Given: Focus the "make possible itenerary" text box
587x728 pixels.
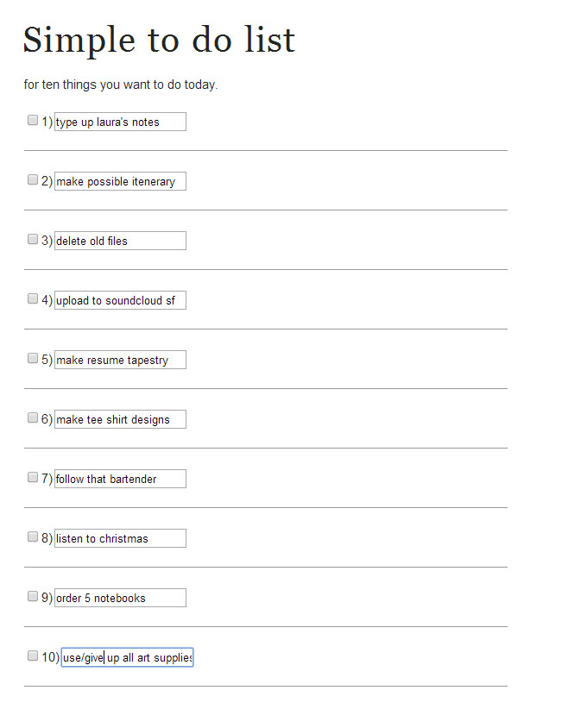Looking at the screenshot, I should [120, 181].
